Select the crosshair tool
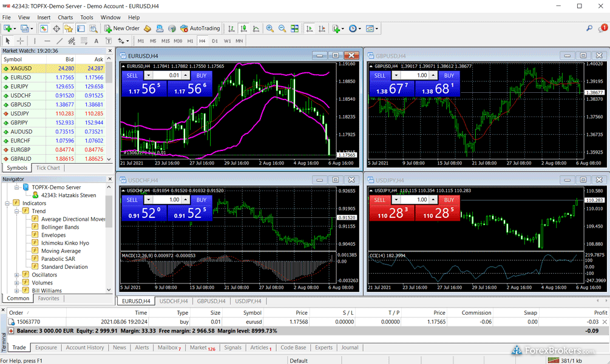Image resolution: width=610 pixels, height=364 pixels. (20, 41)
